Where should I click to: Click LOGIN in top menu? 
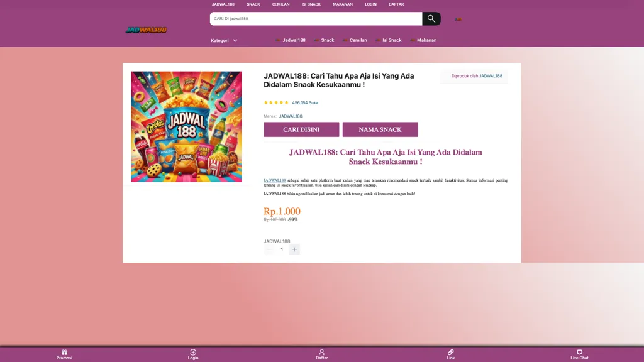[x=370, y=4]
